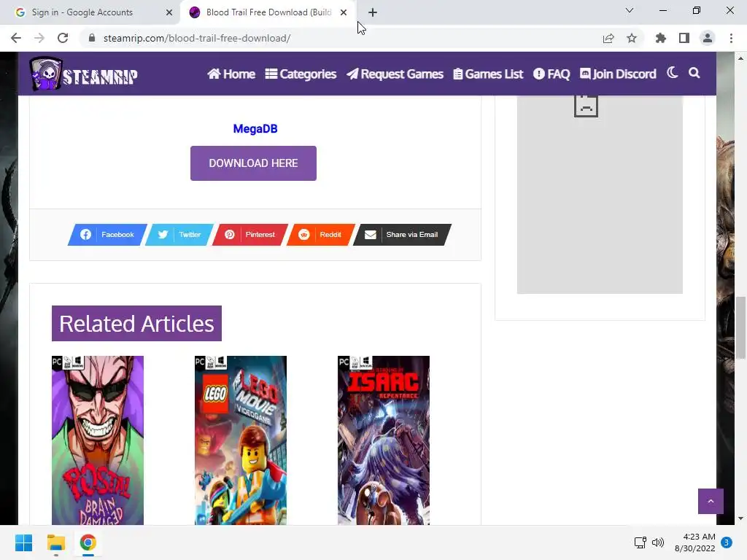Select the Blood Trail Free Download tab
The height and width of the screenshot is (560, 747).
(268, 12)
